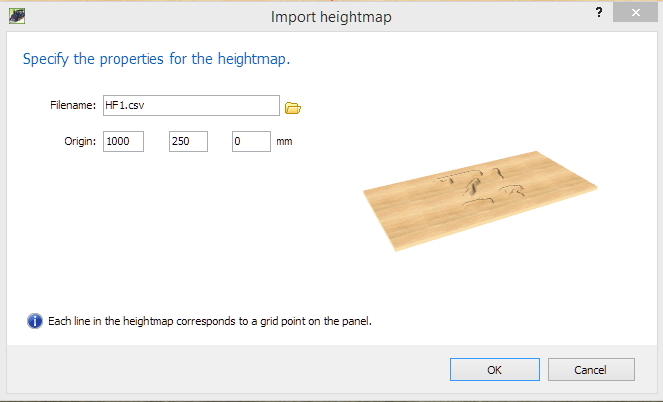Click the blue information icon
This screenshot has height=402, width=663.
coord(35,321)
